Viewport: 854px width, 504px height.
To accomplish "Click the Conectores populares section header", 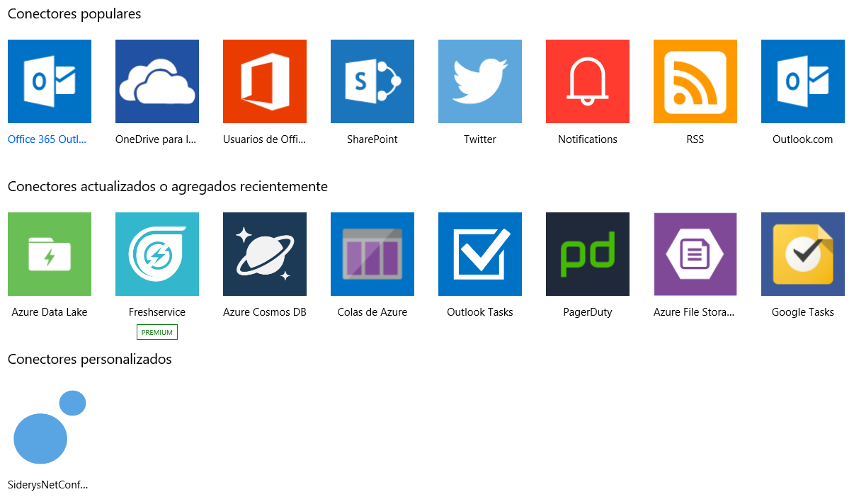I will (74, 13).
